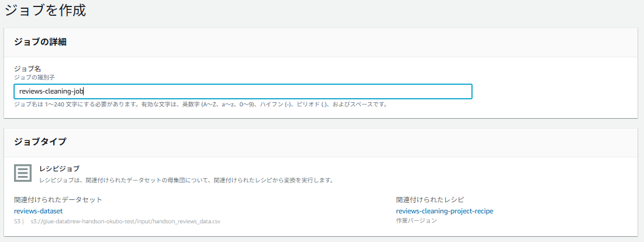Screen dimensions: 644x242
Task: Click the 関連付けられたデータセット label
Action: pyautogui.click(x=58, y=200)
